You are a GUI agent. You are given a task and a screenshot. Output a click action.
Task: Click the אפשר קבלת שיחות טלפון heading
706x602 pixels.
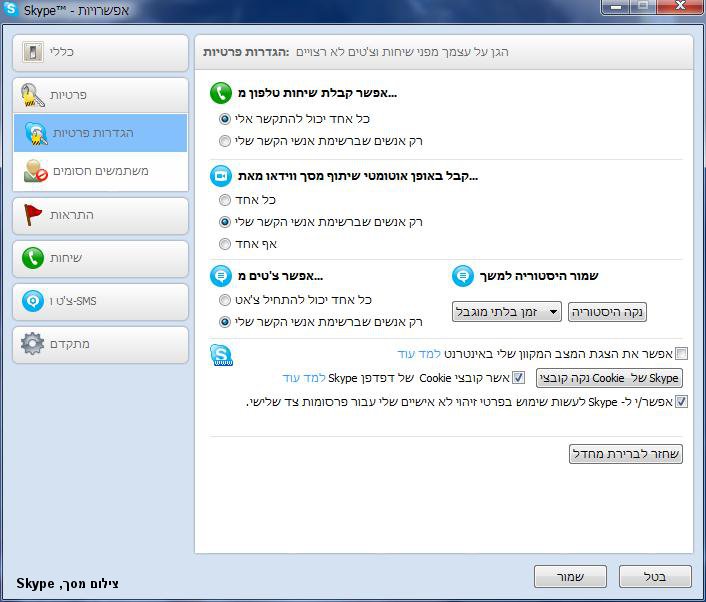coord(317,93)
